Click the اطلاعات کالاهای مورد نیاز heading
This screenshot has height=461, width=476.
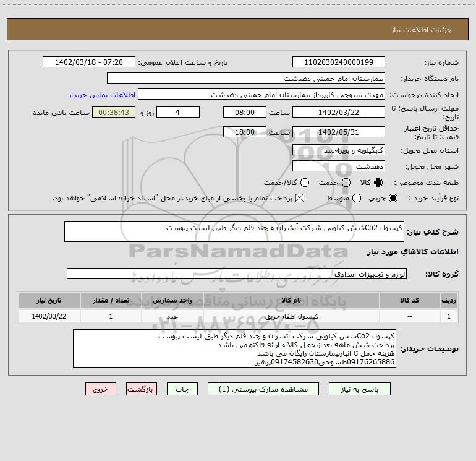412,252
